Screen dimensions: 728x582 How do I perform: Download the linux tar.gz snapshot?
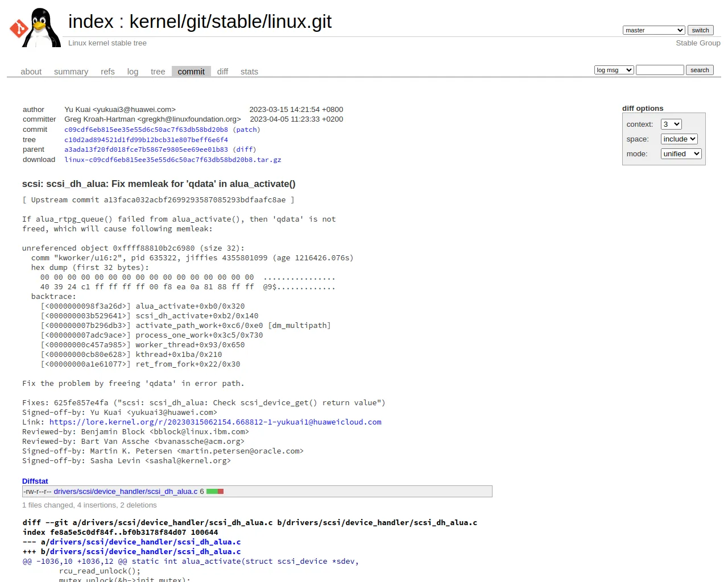click(x=173, y=160)
